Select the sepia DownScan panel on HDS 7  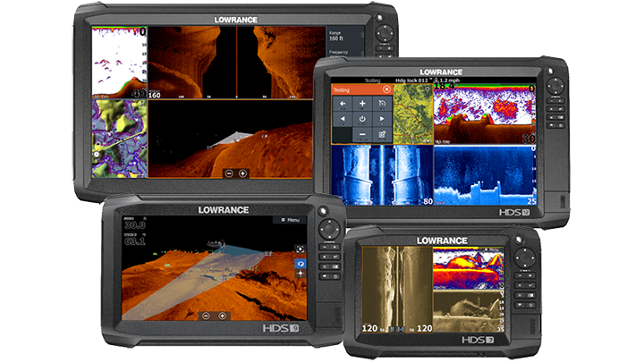pos(468,311)
